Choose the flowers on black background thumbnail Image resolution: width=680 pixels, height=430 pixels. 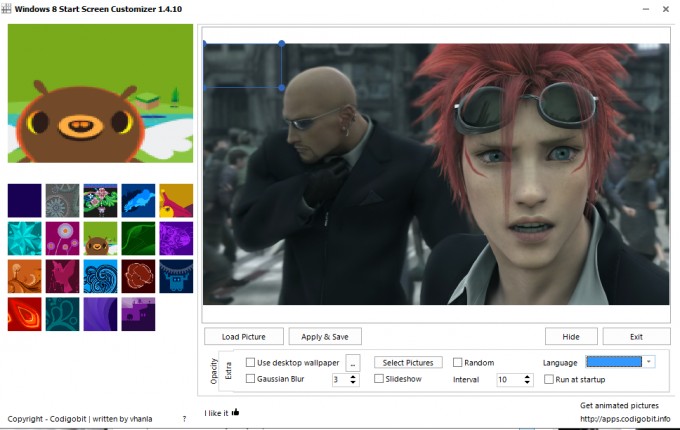pos(100,200)
